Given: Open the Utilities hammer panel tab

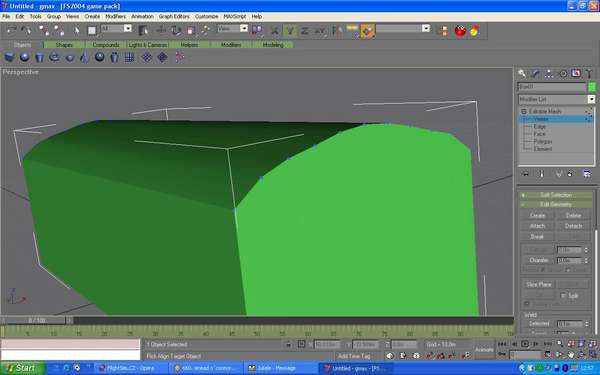Looking at the screenshot, I should [590, 74].
